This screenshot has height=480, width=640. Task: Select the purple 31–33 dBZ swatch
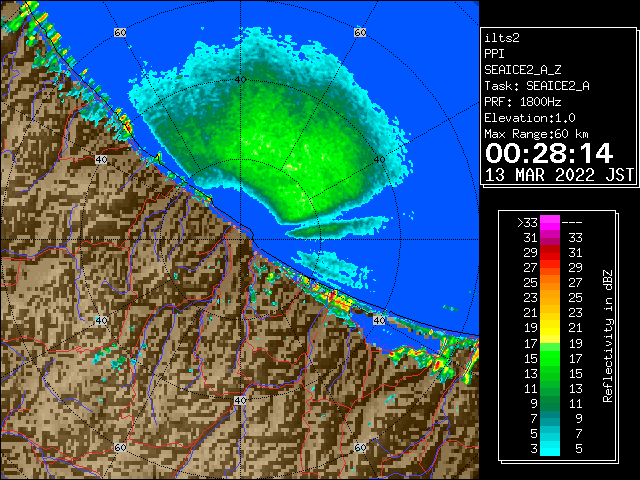549,238
